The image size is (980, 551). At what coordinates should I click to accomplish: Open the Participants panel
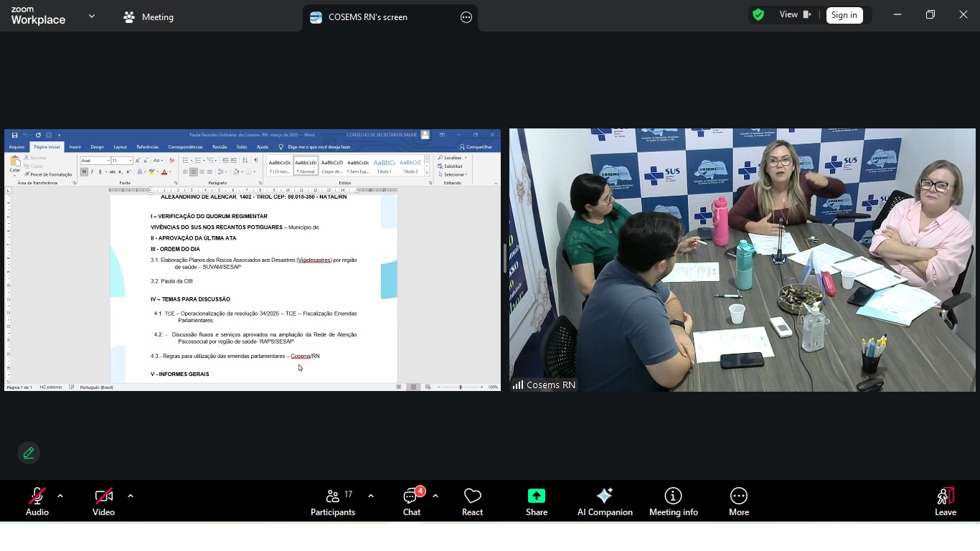pyautogui.click(x=332, y=502)
